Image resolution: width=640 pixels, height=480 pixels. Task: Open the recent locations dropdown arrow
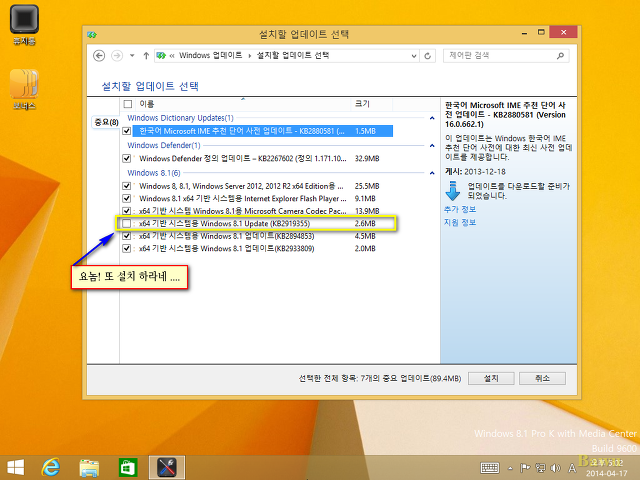point(132,56)
